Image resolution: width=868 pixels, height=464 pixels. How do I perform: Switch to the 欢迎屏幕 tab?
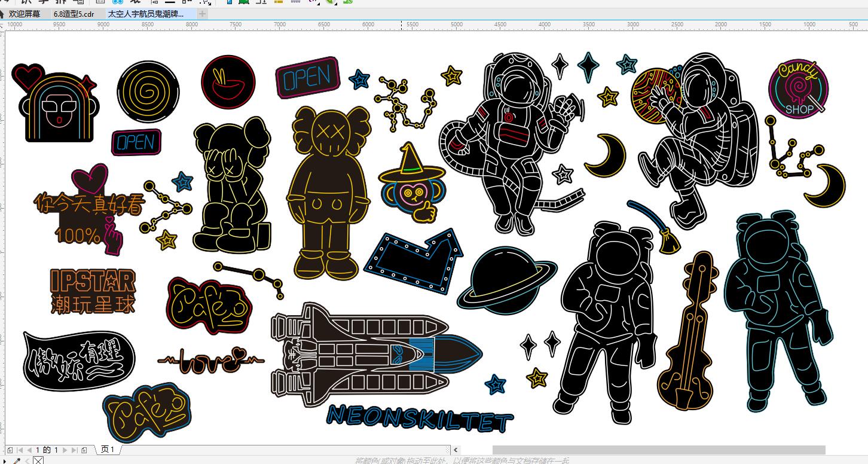(24, 13)
